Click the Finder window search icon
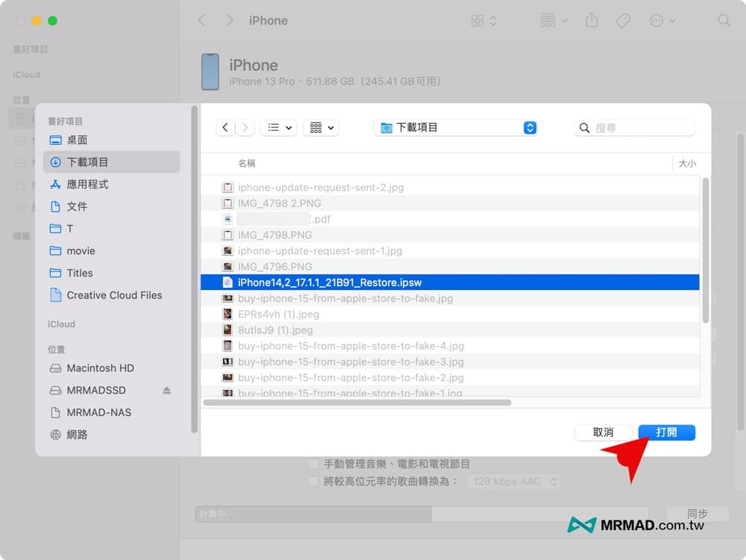This screenshot has height=560, width=746. (x=724, y=20)
